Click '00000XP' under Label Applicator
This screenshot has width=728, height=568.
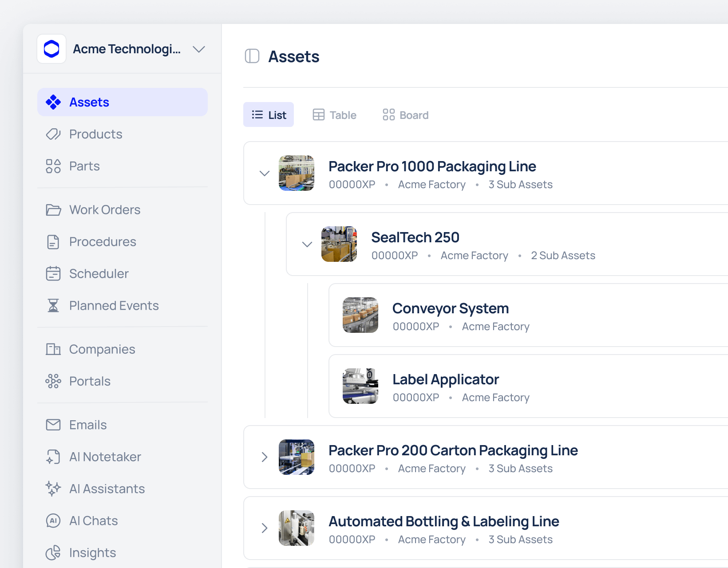coord(416,398)
